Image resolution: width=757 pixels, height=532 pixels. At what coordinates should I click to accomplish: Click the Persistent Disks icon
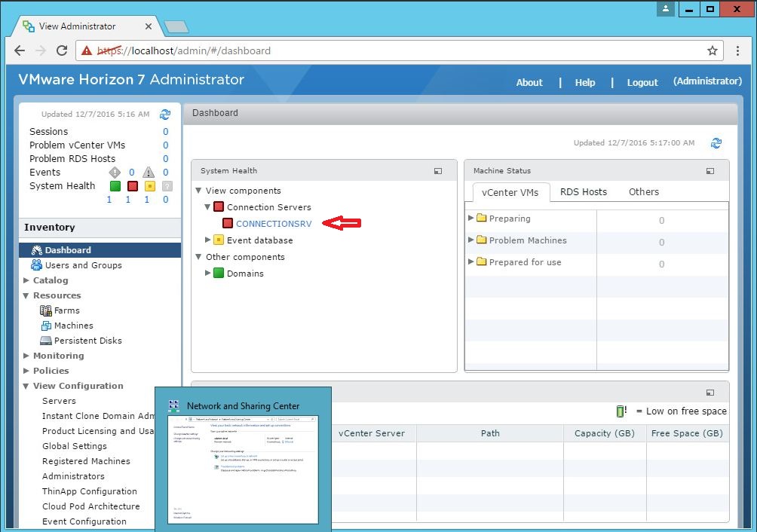click(46, 341)
